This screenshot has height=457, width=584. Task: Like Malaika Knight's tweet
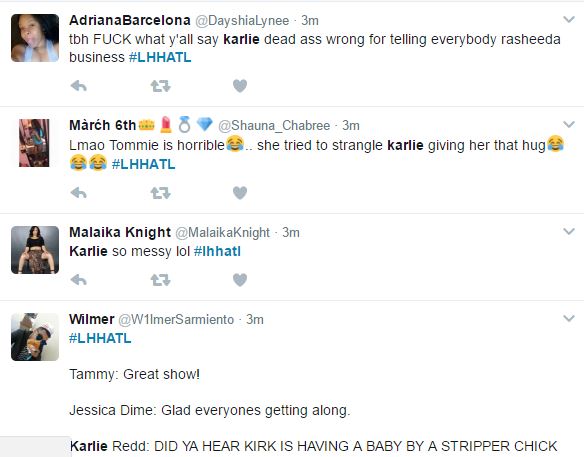(x=240, y=280)
